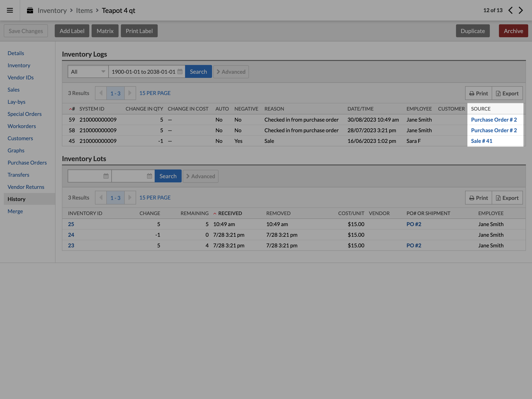Open Transfers section

[x=18, y=175]
